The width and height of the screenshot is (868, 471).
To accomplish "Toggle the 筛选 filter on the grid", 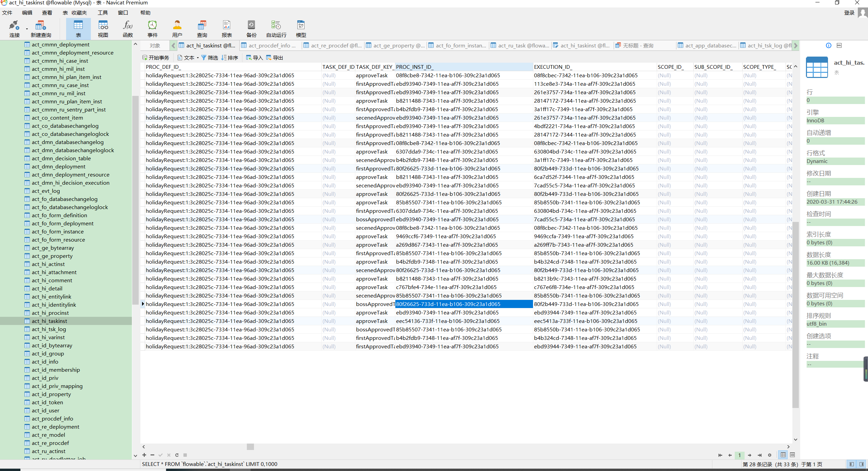I will tap(210, 57).
